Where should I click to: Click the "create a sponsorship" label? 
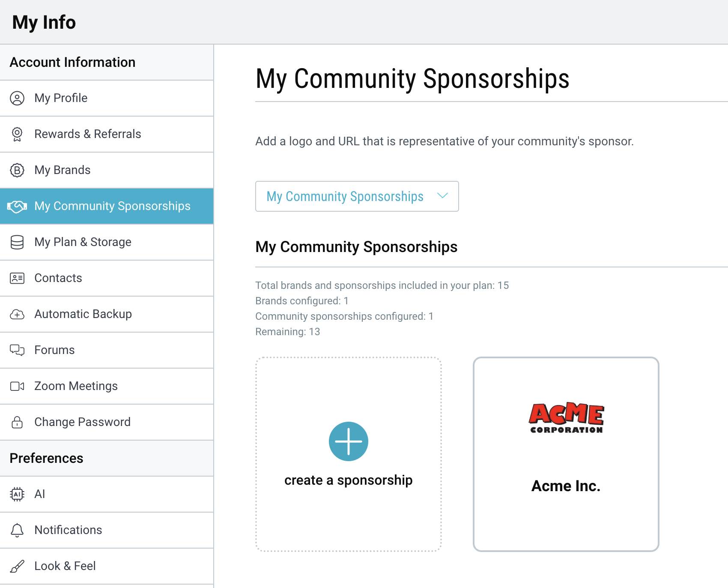click(x=348, y=480)
